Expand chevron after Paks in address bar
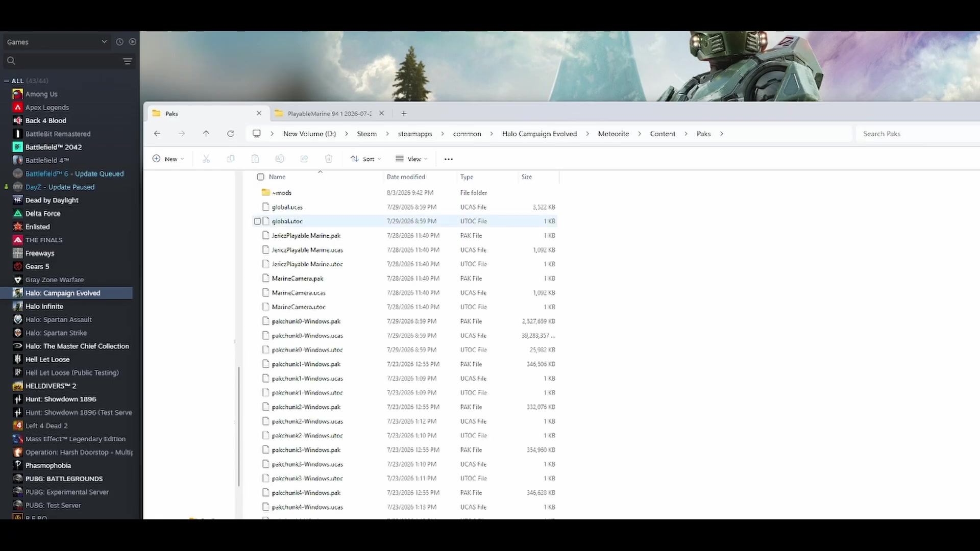 coord(722,134)
